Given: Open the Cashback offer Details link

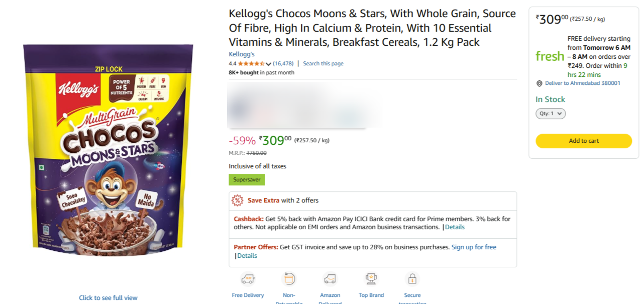Looking at the screenshot, I should (x=455, y=227).
